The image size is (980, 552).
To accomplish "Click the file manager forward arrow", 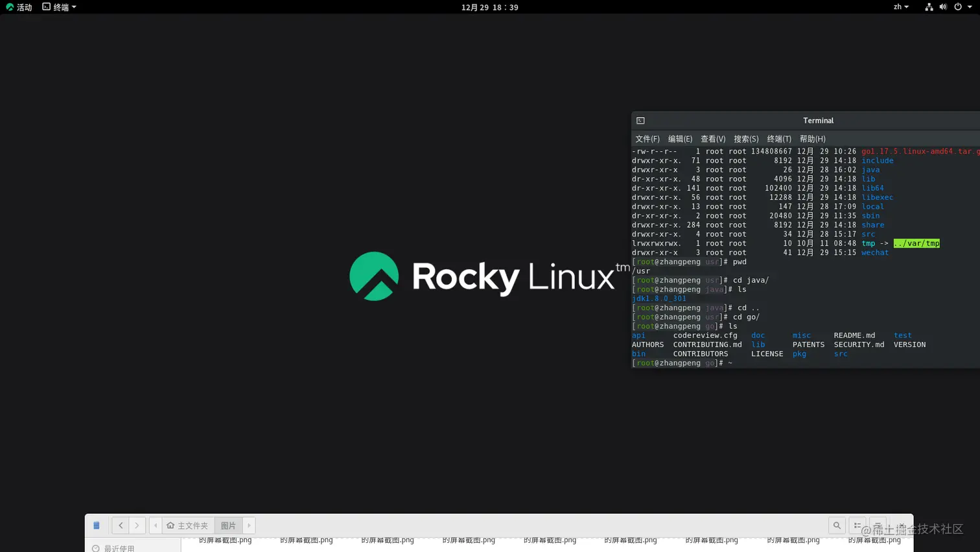I will click(x=137, y=525).
